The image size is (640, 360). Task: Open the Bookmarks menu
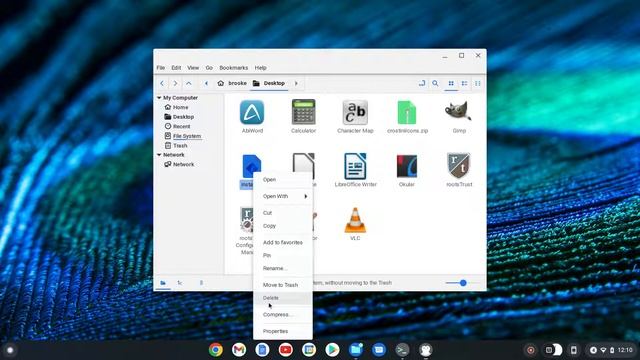[233, 68]
